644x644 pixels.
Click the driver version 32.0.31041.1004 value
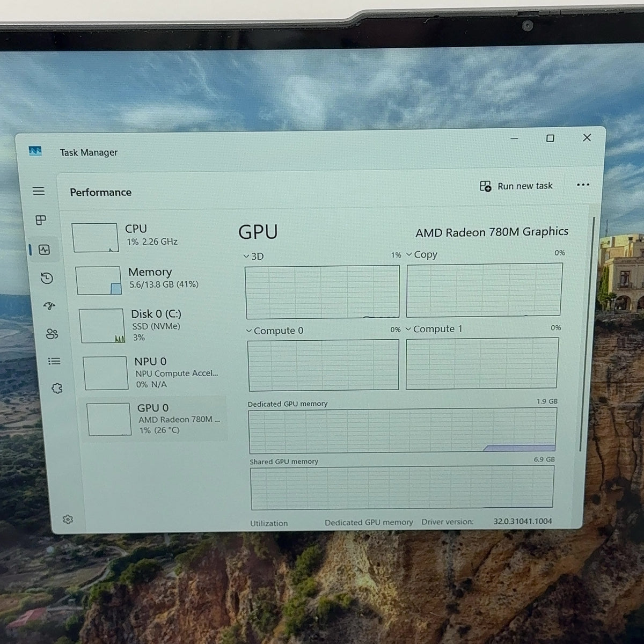point(523,521)
